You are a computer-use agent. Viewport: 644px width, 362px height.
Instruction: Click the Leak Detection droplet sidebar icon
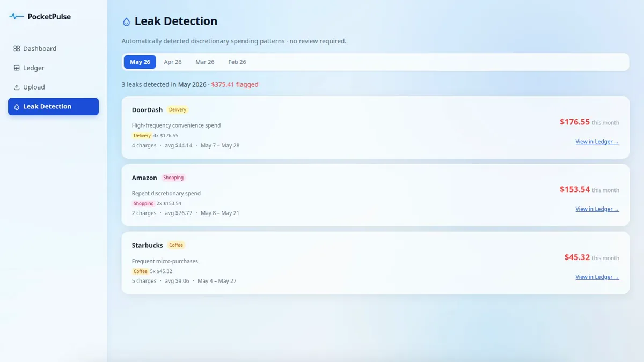(x=17, y=107)
